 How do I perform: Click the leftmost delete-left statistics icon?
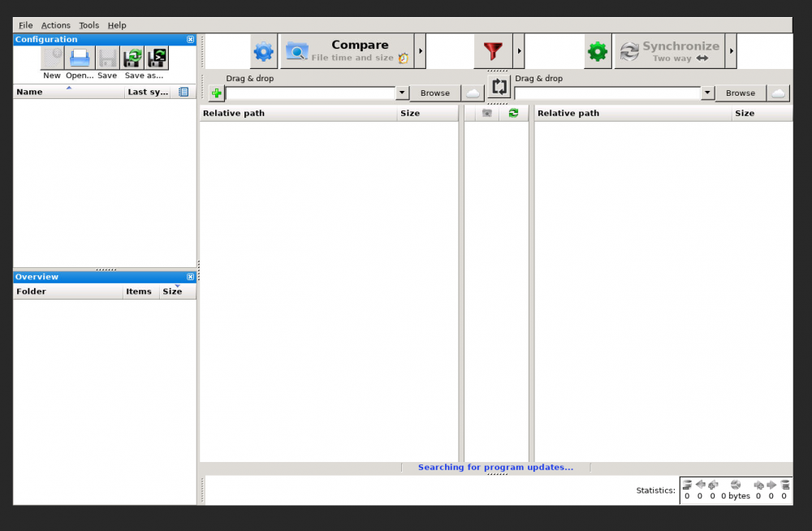click(x=687, y=485)
